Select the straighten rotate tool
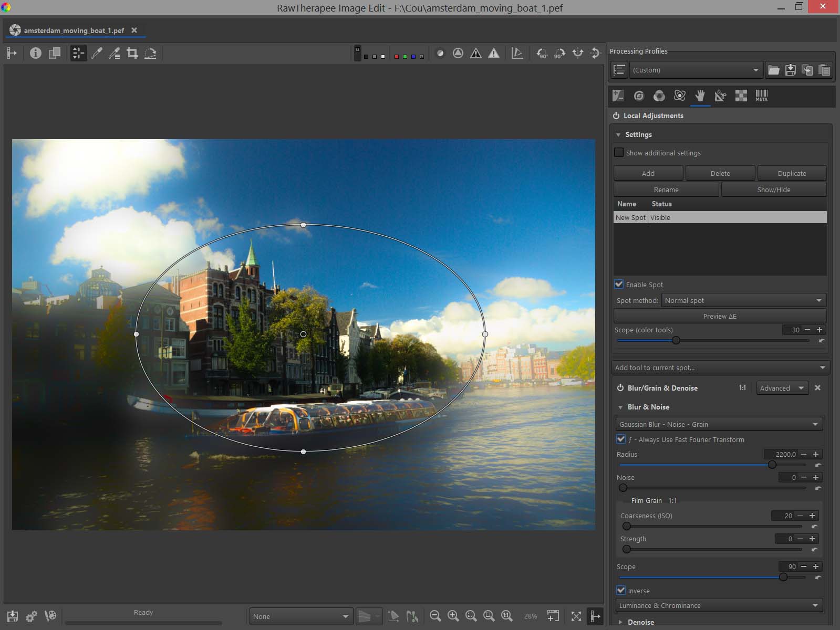840x630 pixels. click(150, 53)
